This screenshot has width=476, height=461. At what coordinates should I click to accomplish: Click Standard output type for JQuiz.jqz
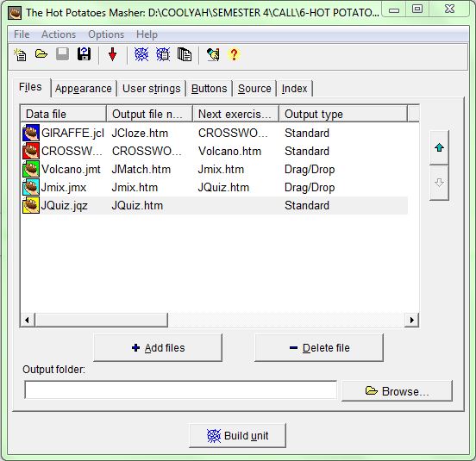coord(307,205)
